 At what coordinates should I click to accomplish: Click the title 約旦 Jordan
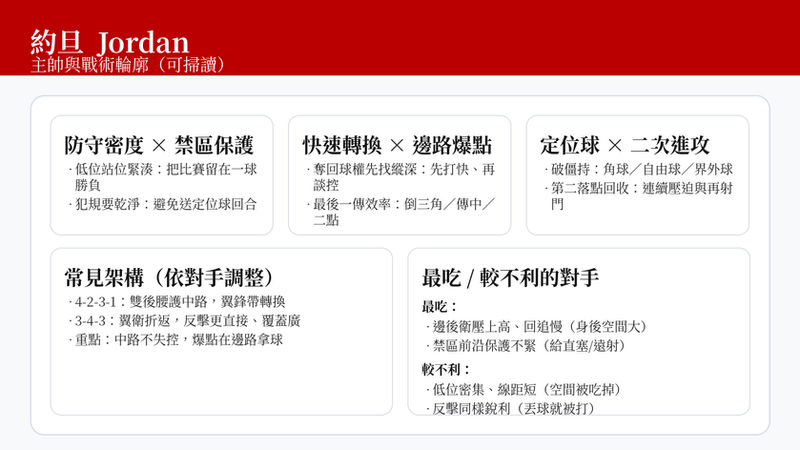tap(110, 42)
